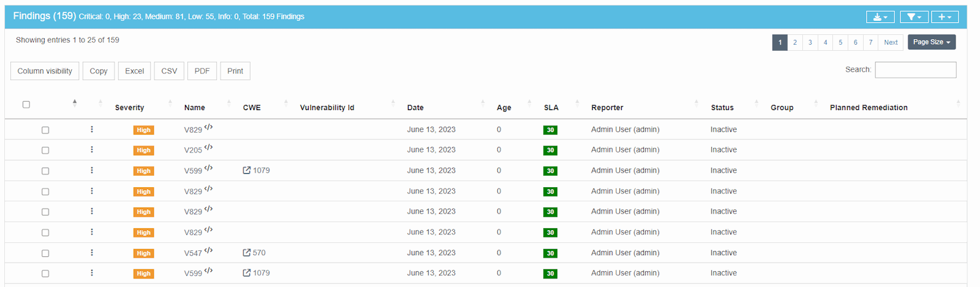
Task: Open the external link icon for CWE 570
Action: [247, 253]
